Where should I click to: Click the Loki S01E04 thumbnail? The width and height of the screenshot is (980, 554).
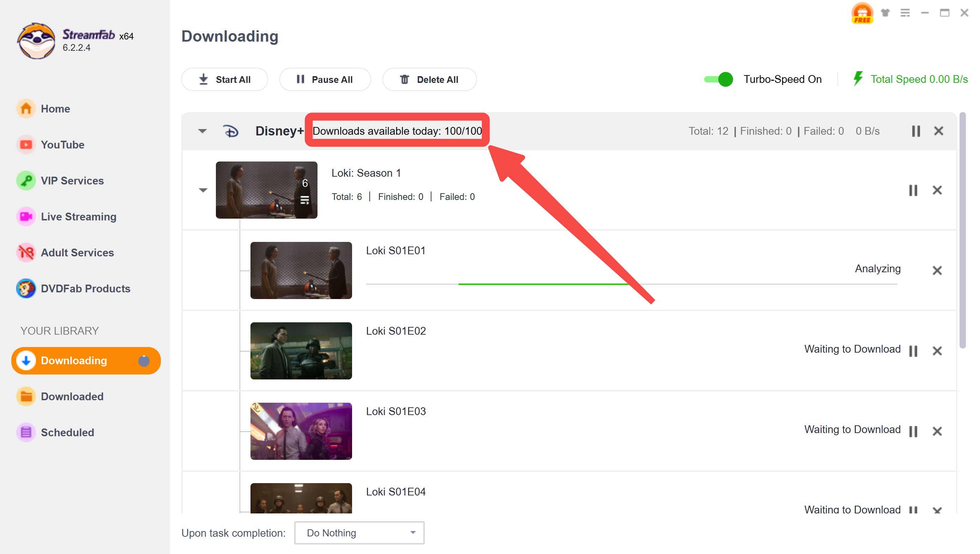tap(301, 498)
